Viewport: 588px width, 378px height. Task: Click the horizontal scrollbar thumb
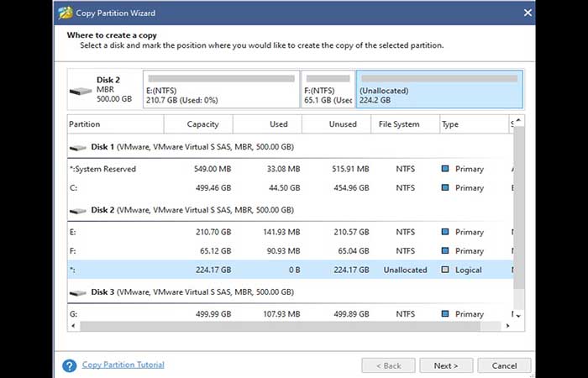(x=280, y=326)
